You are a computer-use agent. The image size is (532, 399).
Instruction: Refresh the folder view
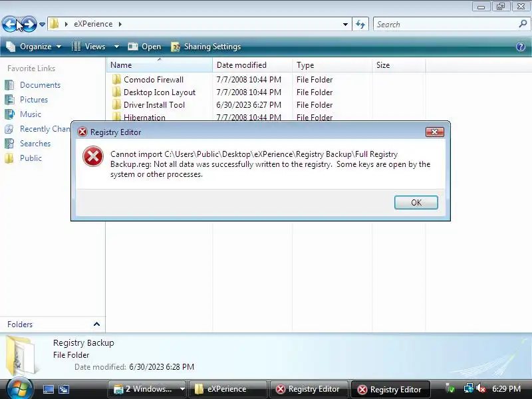[360, 25]
